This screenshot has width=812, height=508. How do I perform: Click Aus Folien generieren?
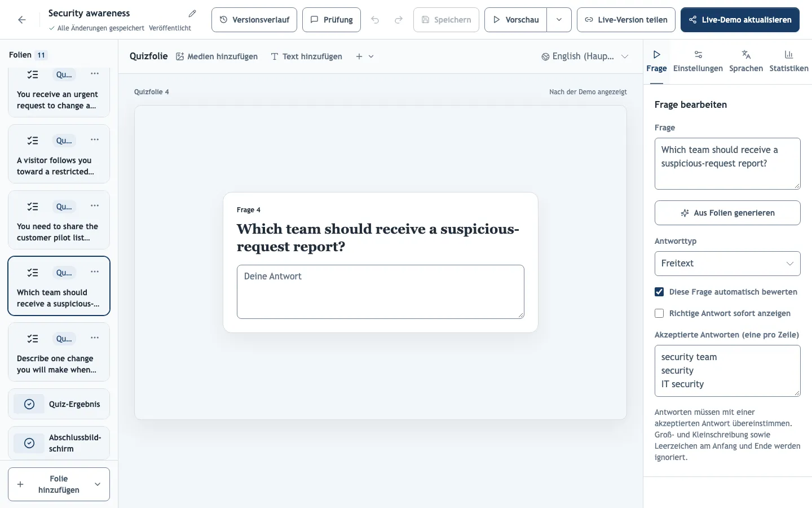pyautogui.click(x=727, y=213)
